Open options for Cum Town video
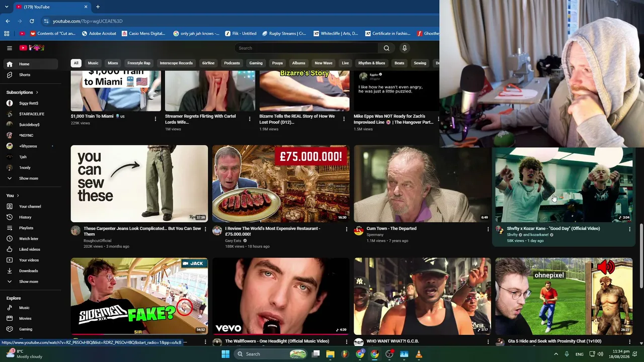Screen dimensions: 644x362 [x=488, y=229]
